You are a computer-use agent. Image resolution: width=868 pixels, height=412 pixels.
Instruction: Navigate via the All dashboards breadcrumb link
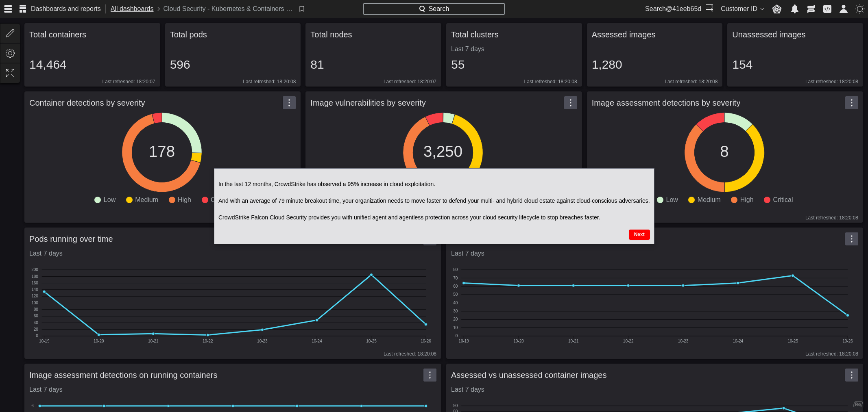[132, 9]
